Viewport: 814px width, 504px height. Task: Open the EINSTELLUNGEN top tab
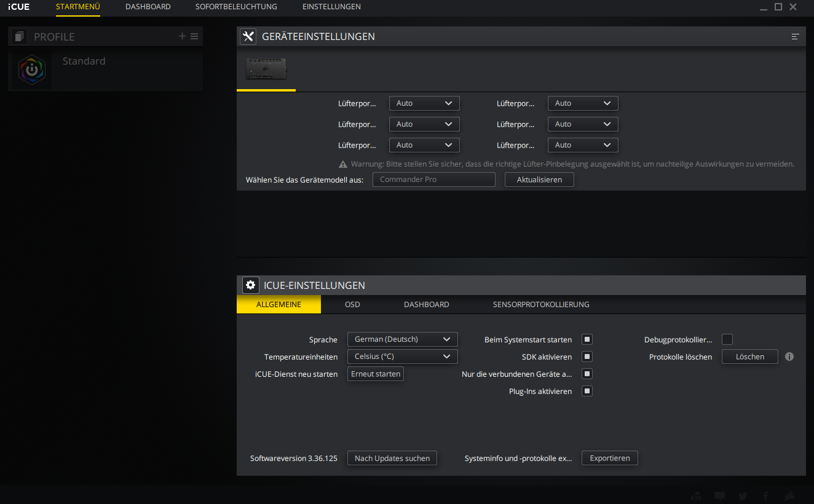[331, 7]
